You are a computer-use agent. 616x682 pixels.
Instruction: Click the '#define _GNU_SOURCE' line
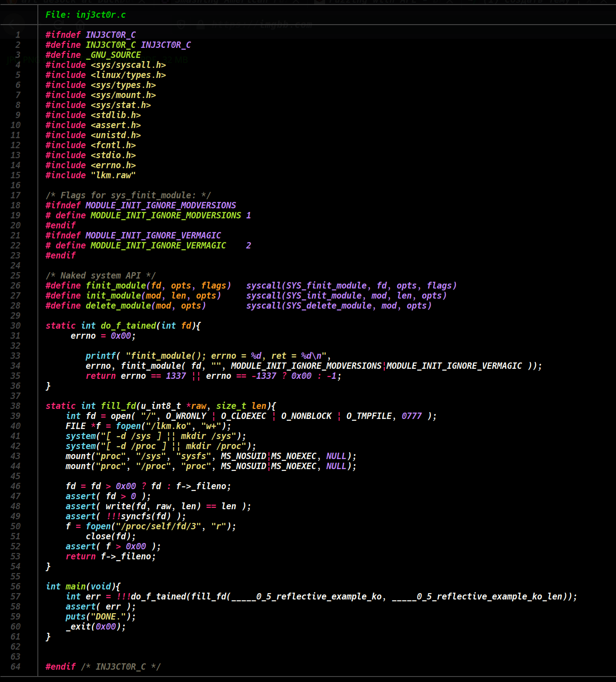[x=93, y=55]
